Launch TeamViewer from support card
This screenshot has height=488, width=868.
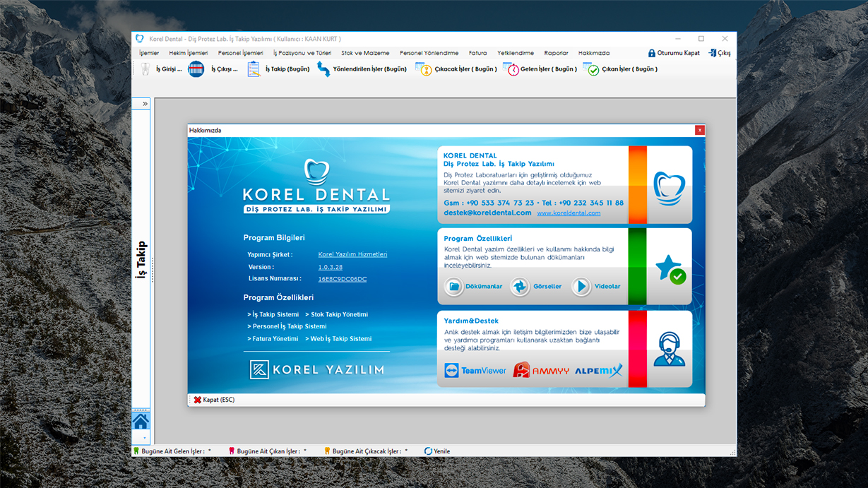(475, 370)
